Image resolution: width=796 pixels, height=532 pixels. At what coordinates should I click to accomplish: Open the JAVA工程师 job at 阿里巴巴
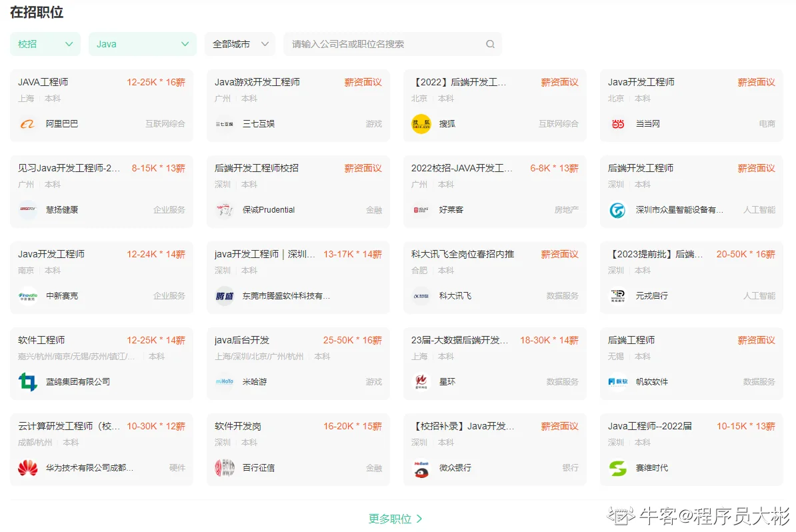click(x=43, y=82)
